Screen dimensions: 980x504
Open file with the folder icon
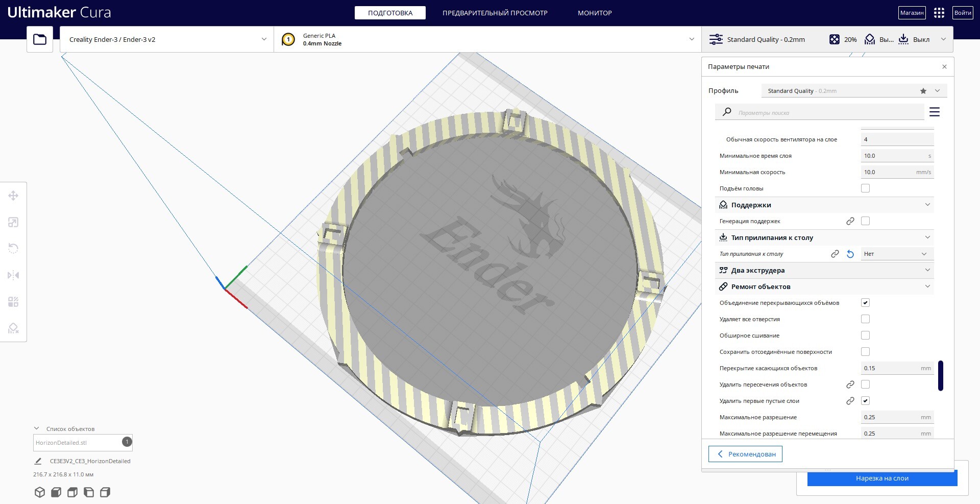click(x=40, y=39)
